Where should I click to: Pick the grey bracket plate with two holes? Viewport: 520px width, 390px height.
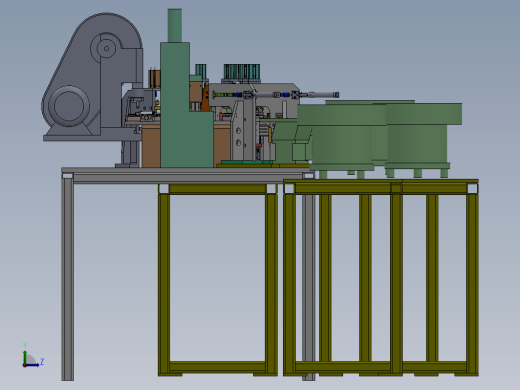pyautogui.click(x=238, y=131)
